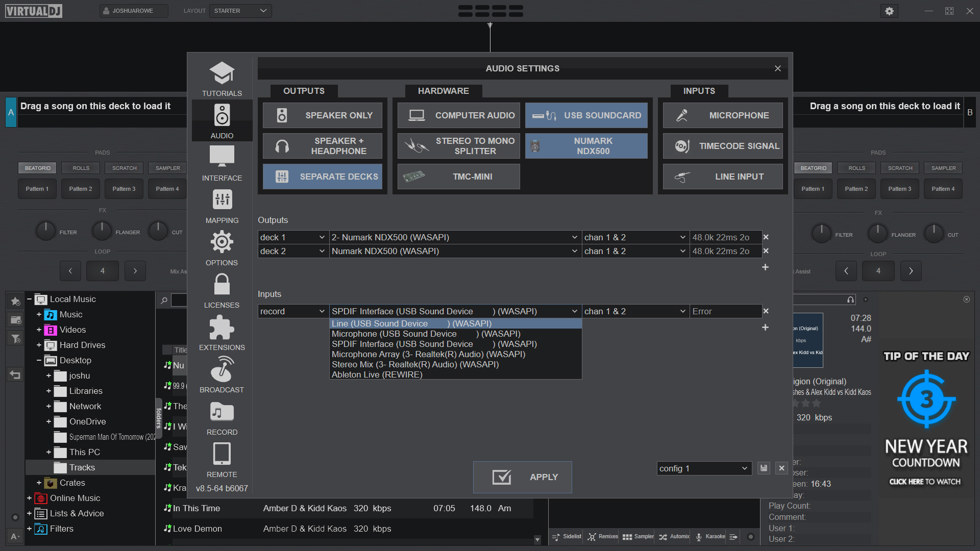980x551 pixels.
Task: Open the favorites star sidebar icon
Action: click(x=15, y=301)
